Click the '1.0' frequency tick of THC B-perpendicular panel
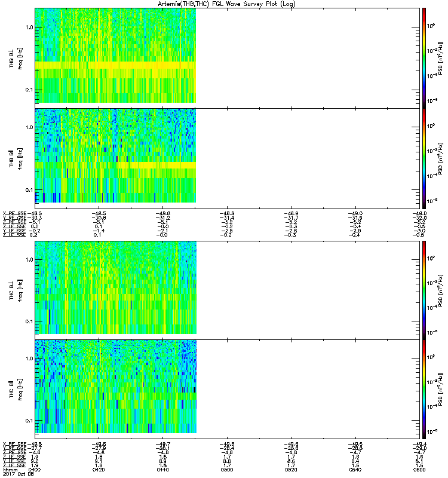 (x=29, y=260)
